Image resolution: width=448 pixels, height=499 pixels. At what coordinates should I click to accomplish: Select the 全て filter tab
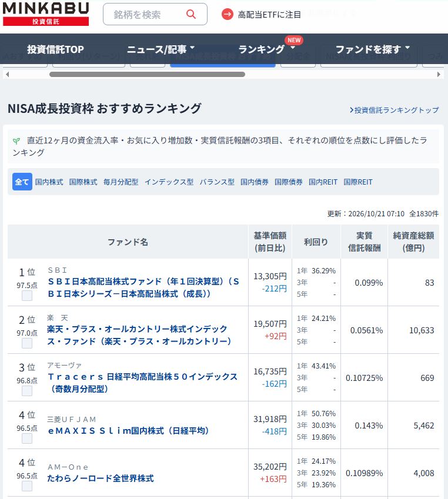pyautogui.click(x=22, y=182)
